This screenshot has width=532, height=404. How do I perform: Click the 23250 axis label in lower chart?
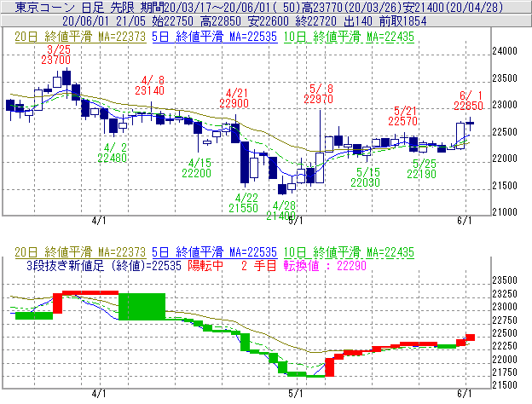505,294
